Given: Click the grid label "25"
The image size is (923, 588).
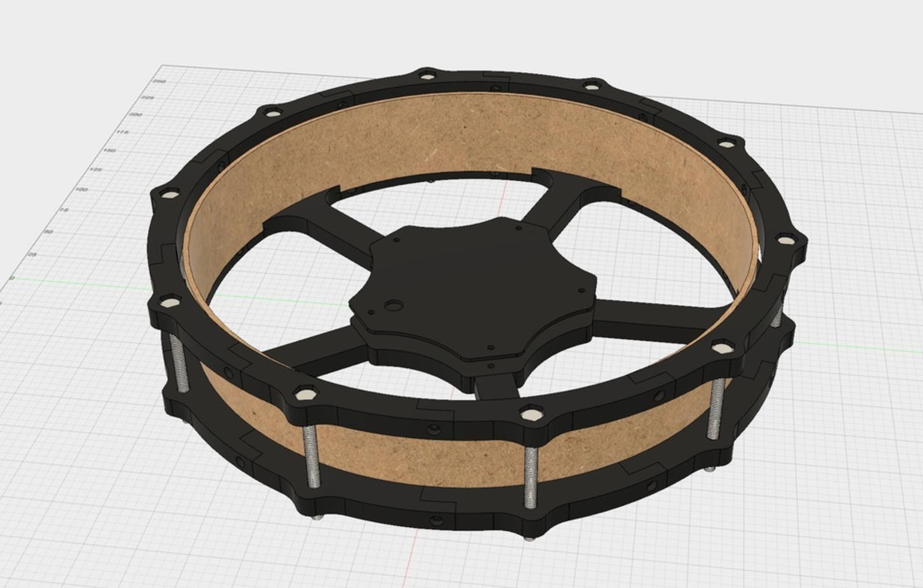Looking at the screenshot, I should pyautogui.click(x=32, y=255).
